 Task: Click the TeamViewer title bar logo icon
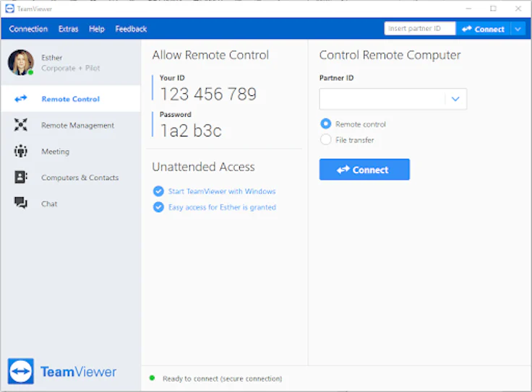tap(10, 9)
